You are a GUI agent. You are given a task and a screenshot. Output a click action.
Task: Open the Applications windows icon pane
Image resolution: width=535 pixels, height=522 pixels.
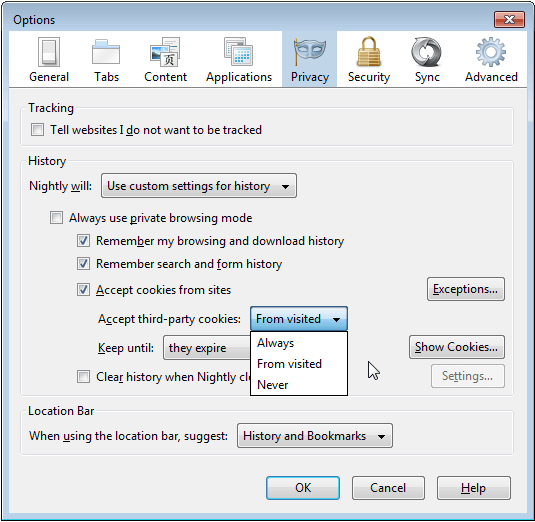239,60
